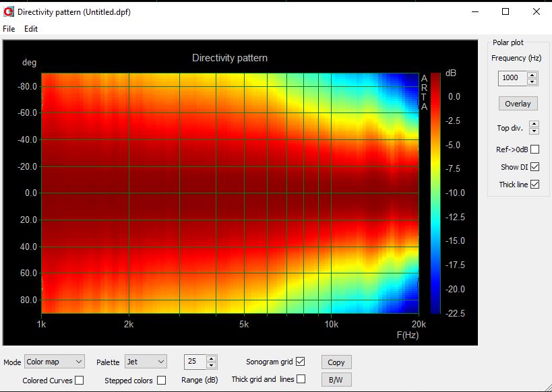Viewport: 552px width, 392px height.
Task: Expand the Palette dropdown set to Jet
Action: (145, 362)
